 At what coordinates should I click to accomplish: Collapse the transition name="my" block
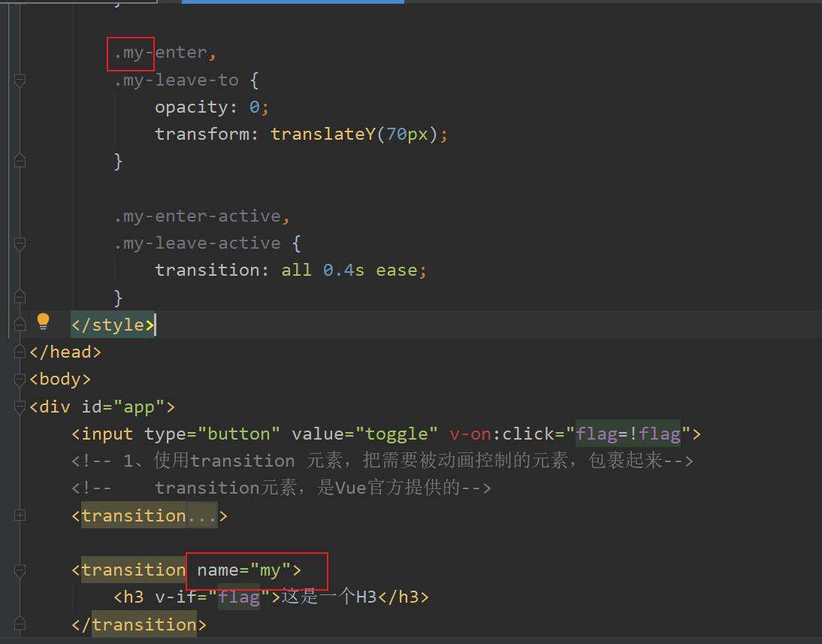point(20,570)
